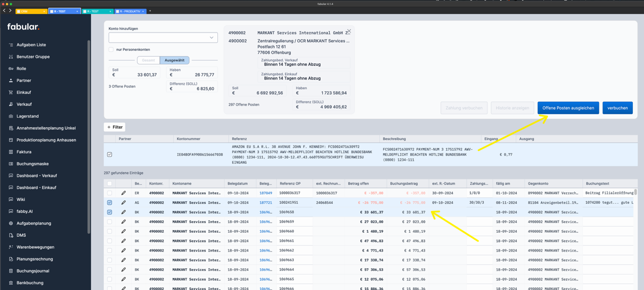
Task: Uncheck the Amazon EU payment row checkbox
Action: coord(109,155)
